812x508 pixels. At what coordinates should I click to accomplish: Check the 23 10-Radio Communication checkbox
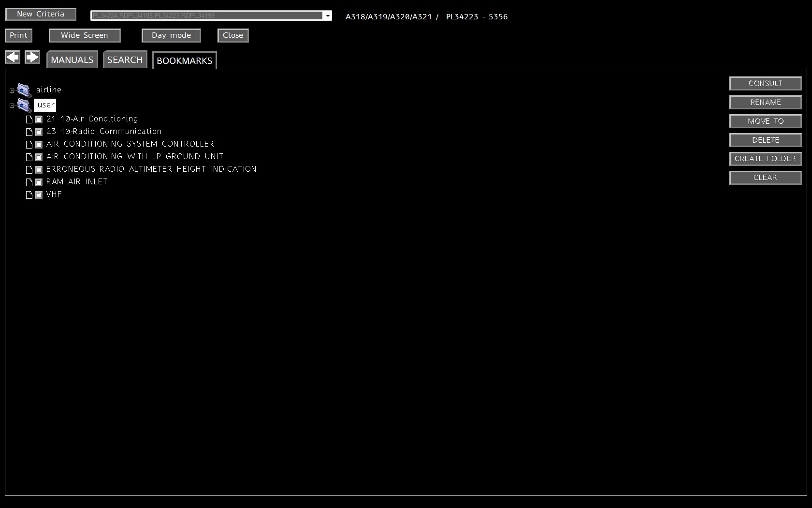pyautogui.click(x=39, y=132)
